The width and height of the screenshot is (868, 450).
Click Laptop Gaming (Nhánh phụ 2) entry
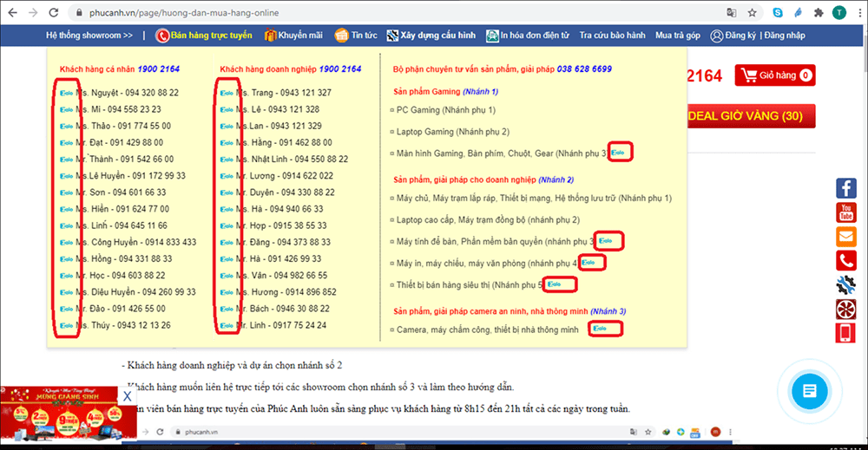coord(453,132)
